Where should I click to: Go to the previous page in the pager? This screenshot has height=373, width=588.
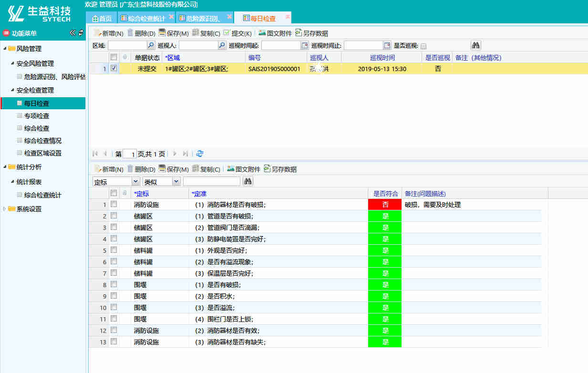pos(105,154)
